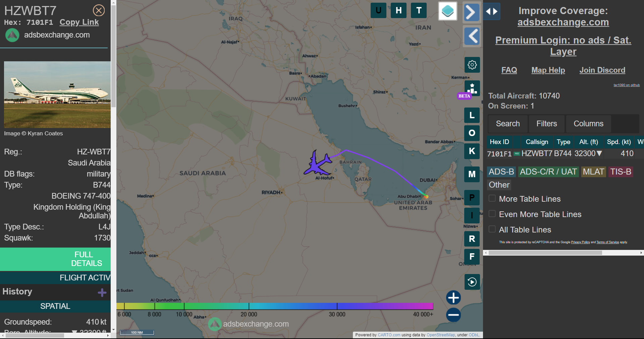
Task: Click the left chevron sidebar button
Action: pos(472,36)
